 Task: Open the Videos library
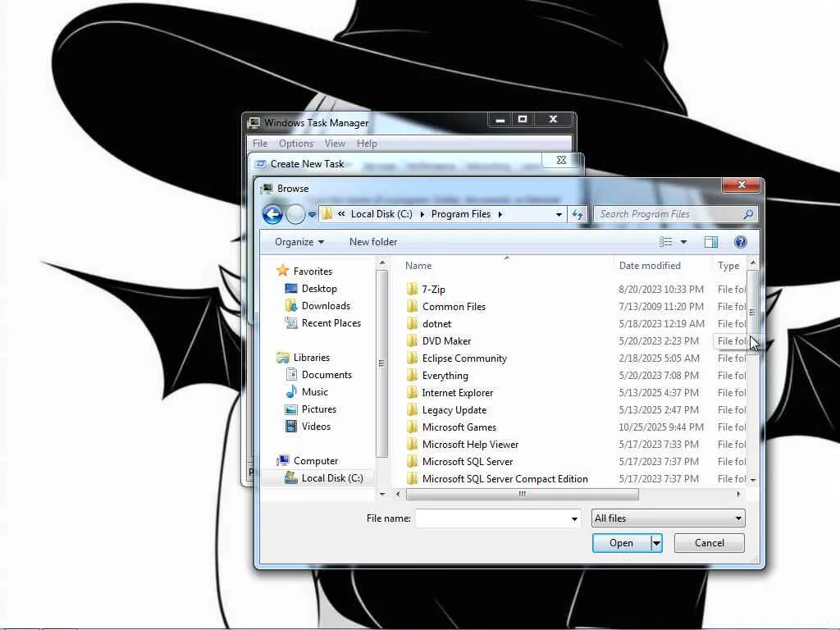[316, 427]
